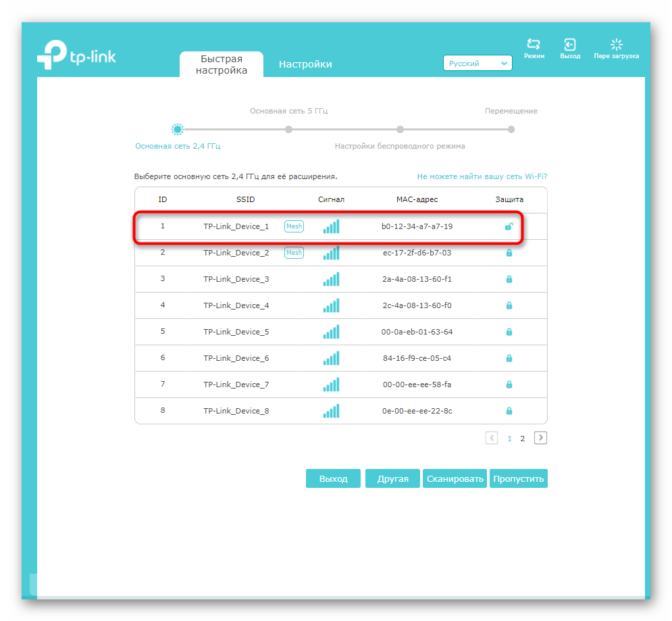Click the tp-link logo
The height and width of the screenshot is (621, 672).
[x=76, y=55]
